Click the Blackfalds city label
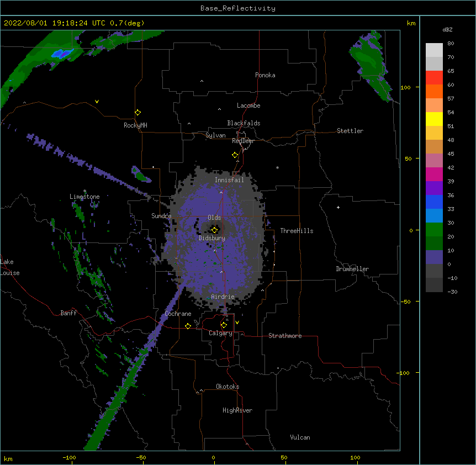Screen dimensions: 476x465 [x=244, y=123]
